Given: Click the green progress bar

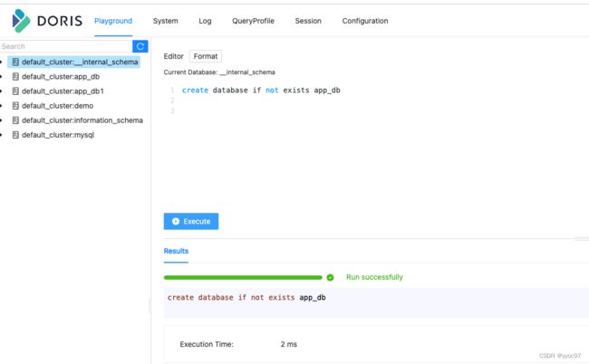Looking at the screenshot, I should [243, 277].
